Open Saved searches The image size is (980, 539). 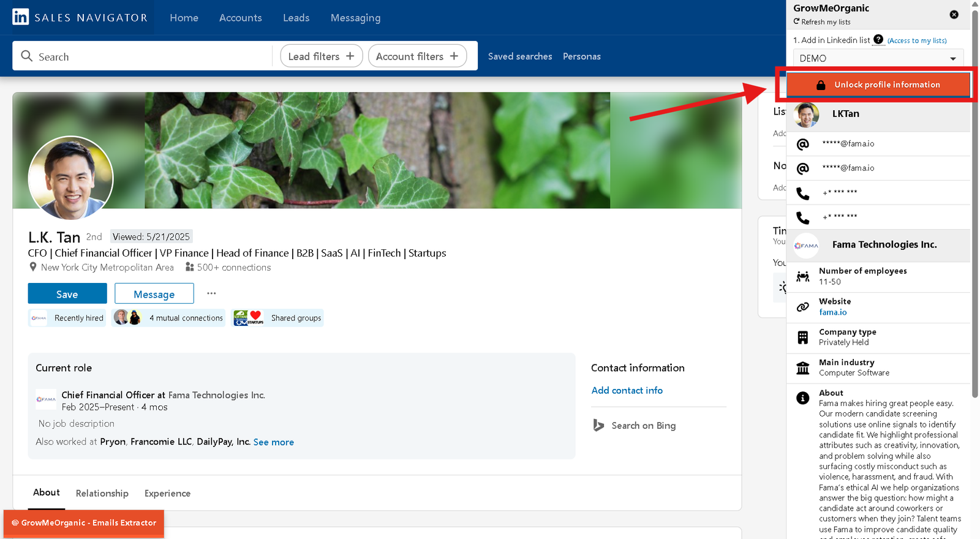tap(520, 56)
